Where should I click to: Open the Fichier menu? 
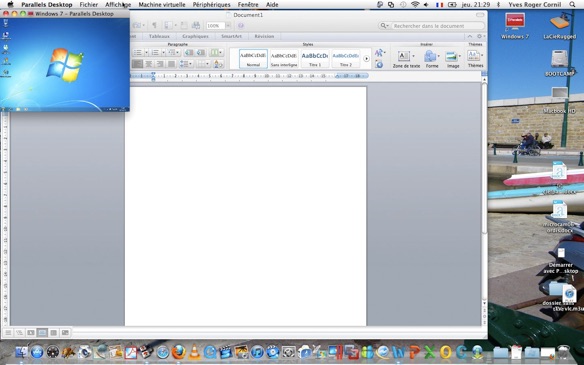(x=89, y=4)
